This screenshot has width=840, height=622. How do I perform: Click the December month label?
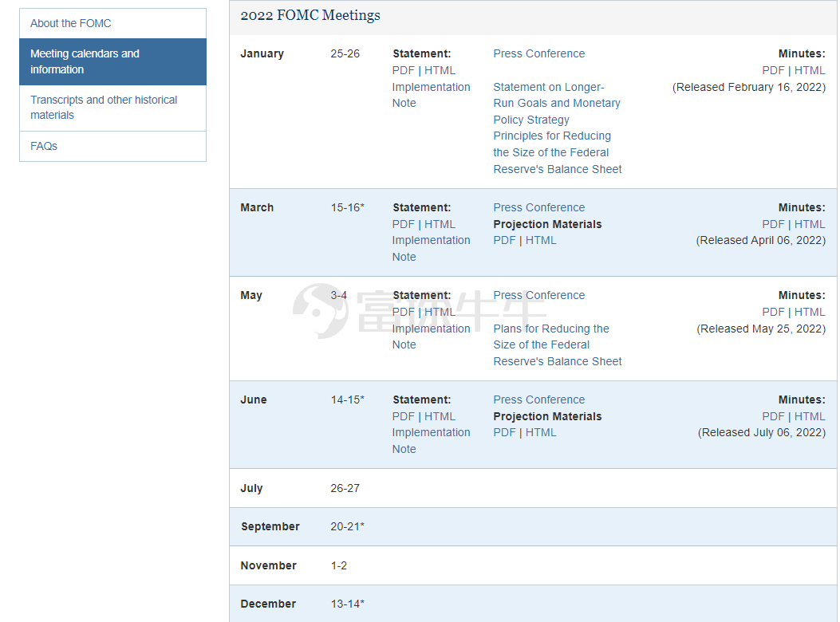(268, 604)
